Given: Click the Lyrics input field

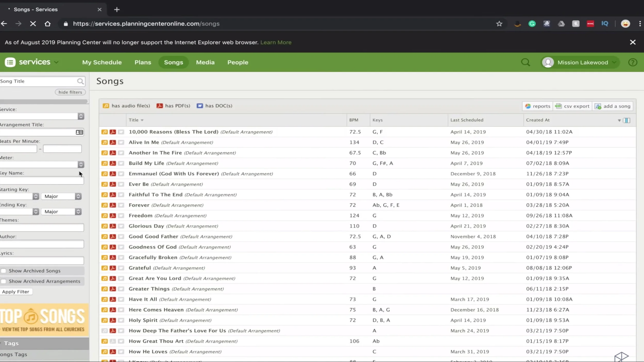Looking at the screenshot, I should (x=42, y=260).
